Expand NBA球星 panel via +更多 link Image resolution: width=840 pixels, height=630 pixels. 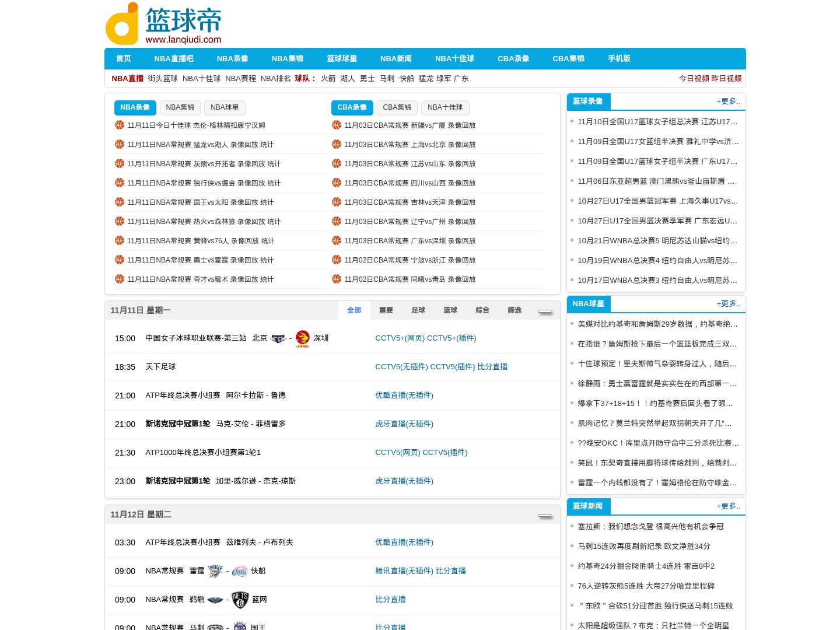pyautogui.click(x=729, y=303)
